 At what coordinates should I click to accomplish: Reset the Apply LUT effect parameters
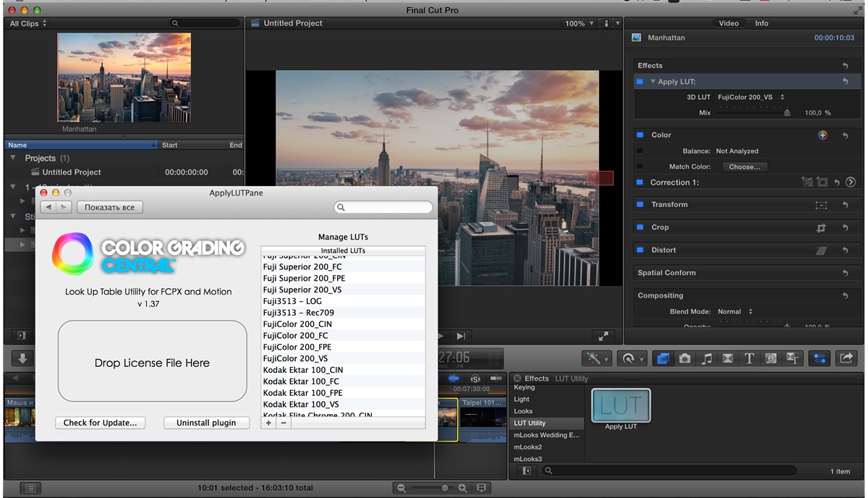pos(846,82)
